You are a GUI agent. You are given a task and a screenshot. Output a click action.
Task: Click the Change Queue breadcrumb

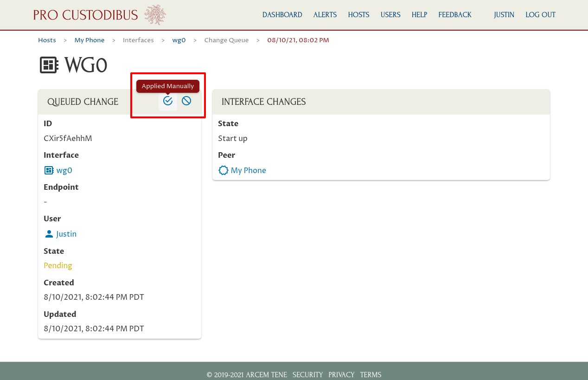[226, 40]
